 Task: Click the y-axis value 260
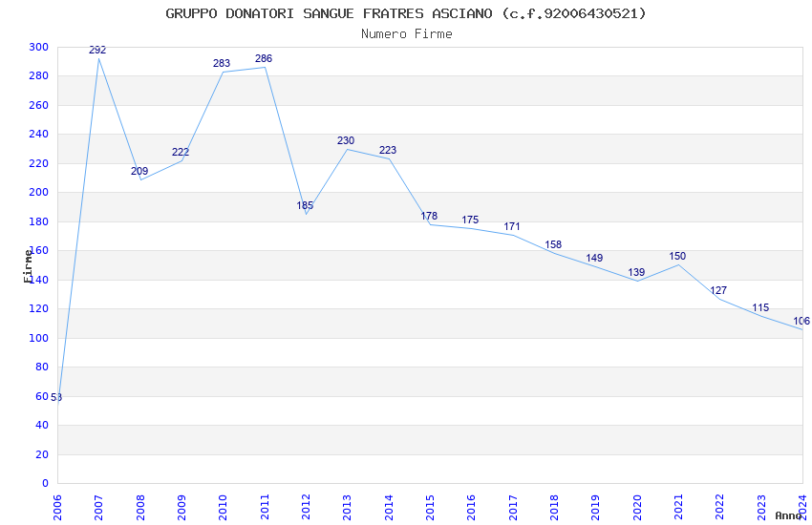click(x=39, y=105)
